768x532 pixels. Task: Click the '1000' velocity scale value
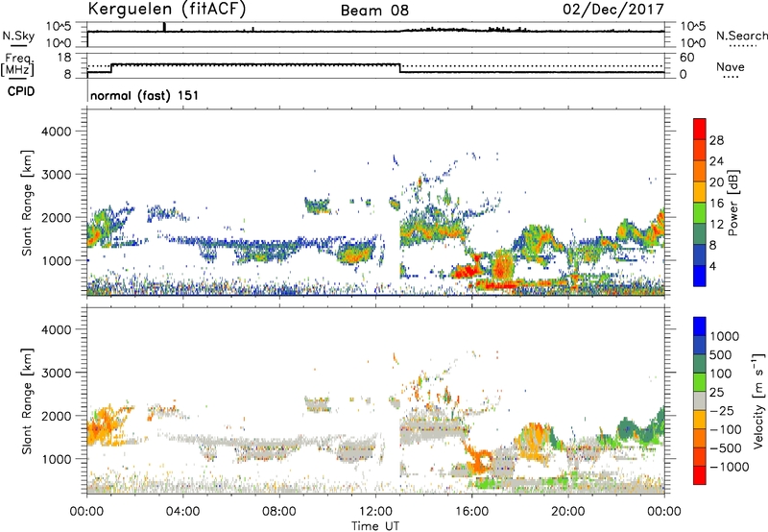(x=724, y=336)
